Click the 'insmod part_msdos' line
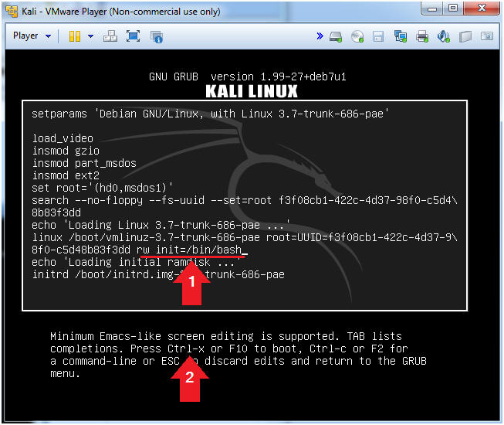 [x=84, y=163]
